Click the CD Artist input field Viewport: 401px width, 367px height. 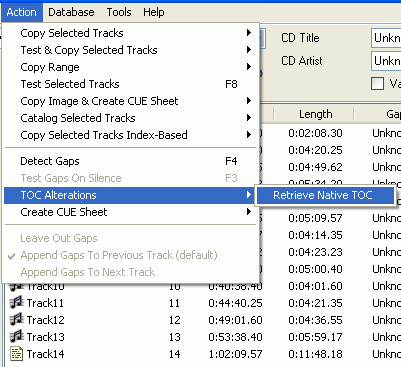[x=386, y=61]
